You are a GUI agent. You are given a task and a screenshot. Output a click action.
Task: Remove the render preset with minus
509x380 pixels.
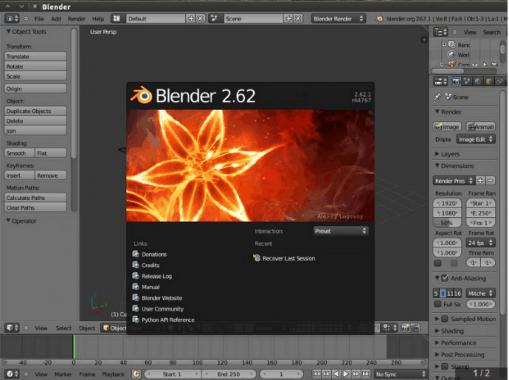(490, 181)
